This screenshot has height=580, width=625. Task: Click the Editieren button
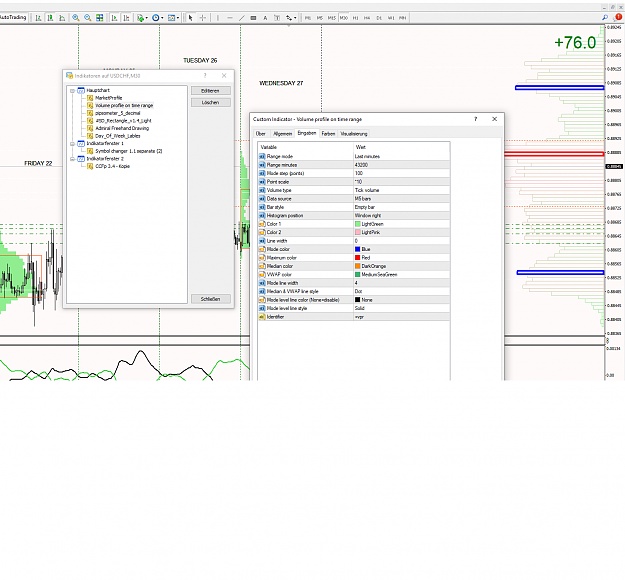[210, 91]
